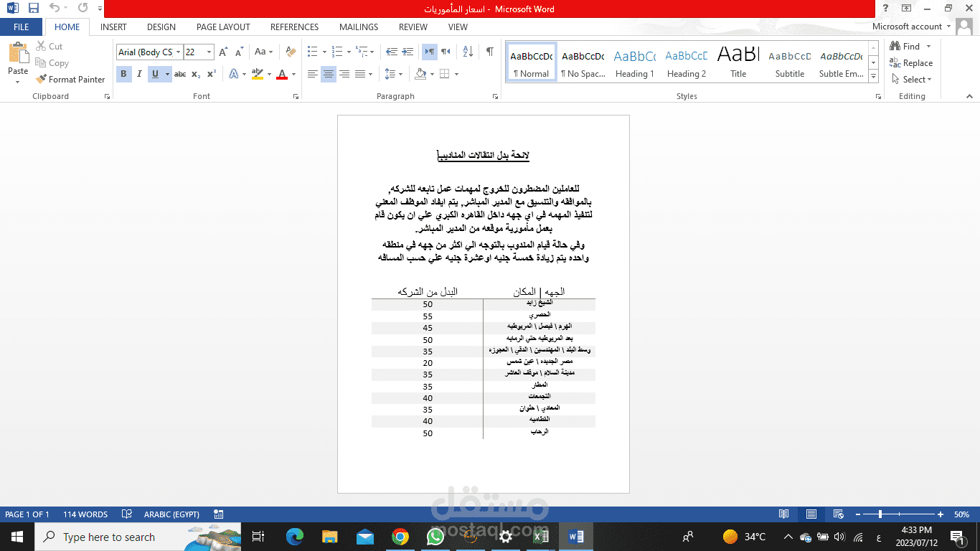Image resolution: width=980 pixels, height=551 pixels.
Task: Open Excel from the taskbar
Action: 540,537
